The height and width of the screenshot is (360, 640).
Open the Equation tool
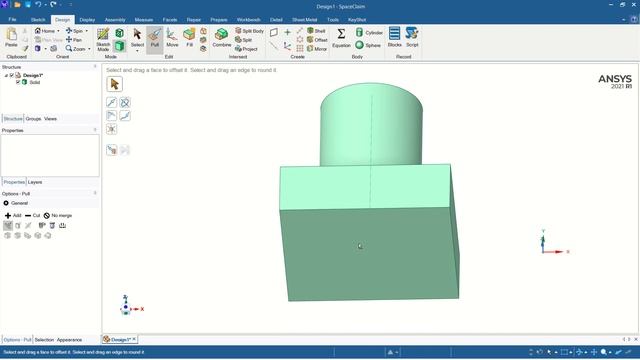(341, 38)
